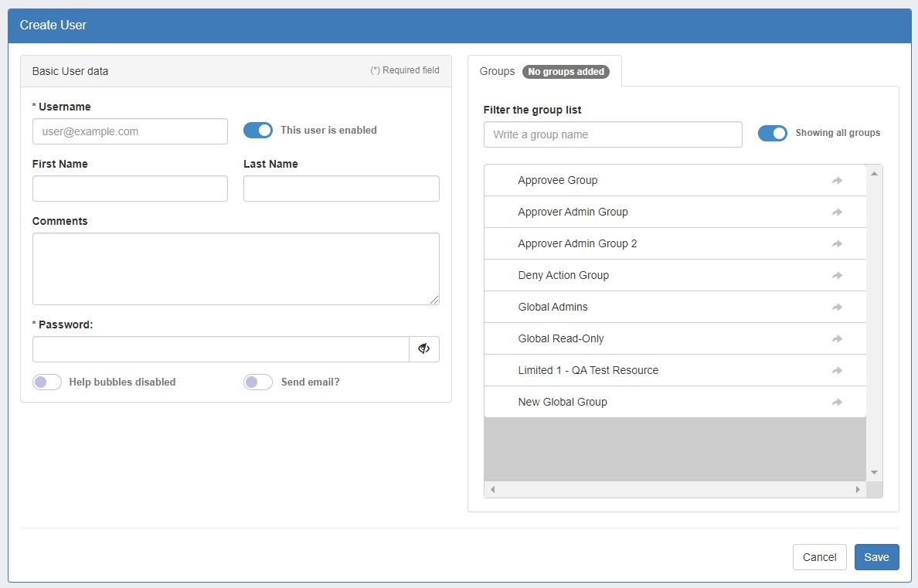Focus the Username input field
The width and height of the screenshot is (918, 588).
(x=130, y=131)
